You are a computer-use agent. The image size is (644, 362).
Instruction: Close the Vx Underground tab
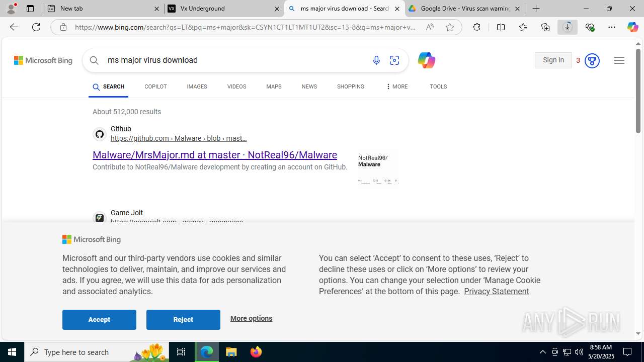coord(277,9)
